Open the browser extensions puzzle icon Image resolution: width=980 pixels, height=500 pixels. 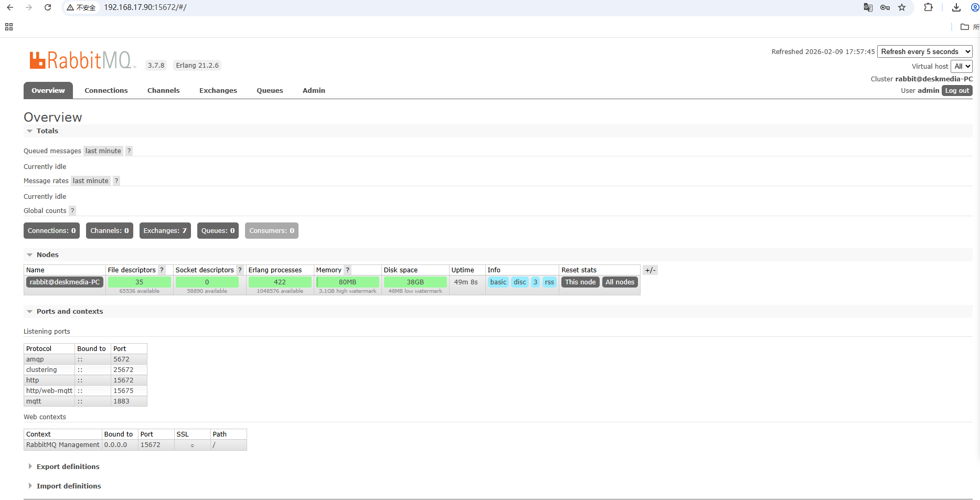point(929,7)
